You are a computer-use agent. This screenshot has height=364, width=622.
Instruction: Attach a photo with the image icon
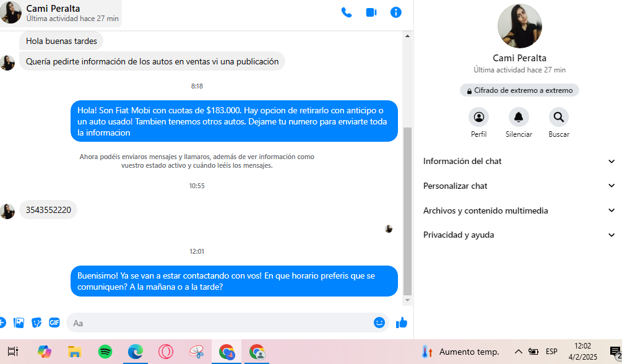(x=19, y=323)
